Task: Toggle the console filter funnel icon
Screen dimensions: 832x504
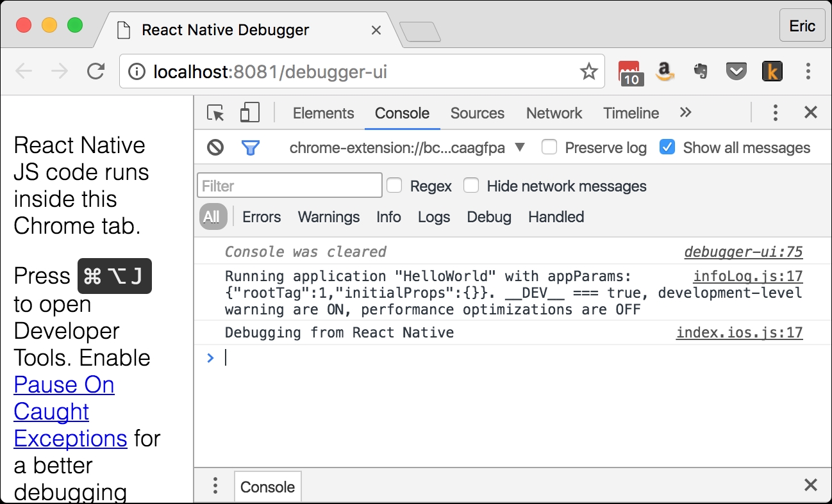Action: coord(250,148)
